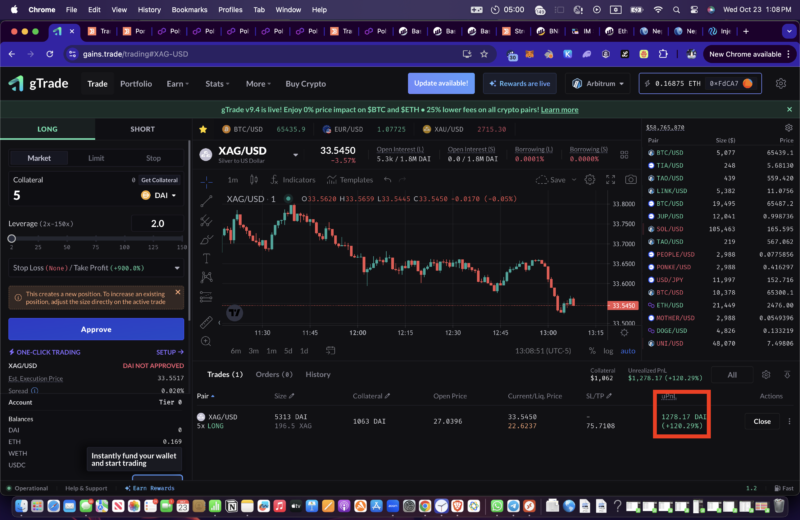Switch to the SHORT side
Viewport: 800px width, 520px height.
coord(142,129)
